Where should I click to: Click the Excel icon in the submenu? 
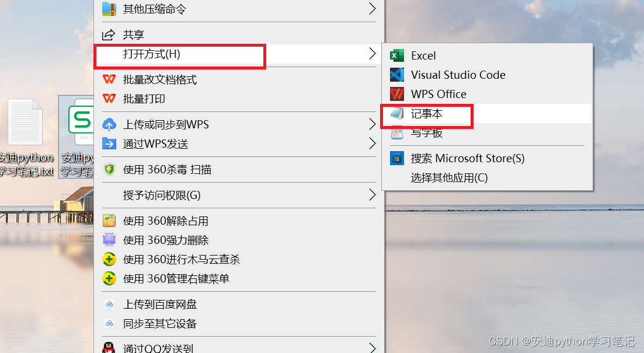pos(397,55)
